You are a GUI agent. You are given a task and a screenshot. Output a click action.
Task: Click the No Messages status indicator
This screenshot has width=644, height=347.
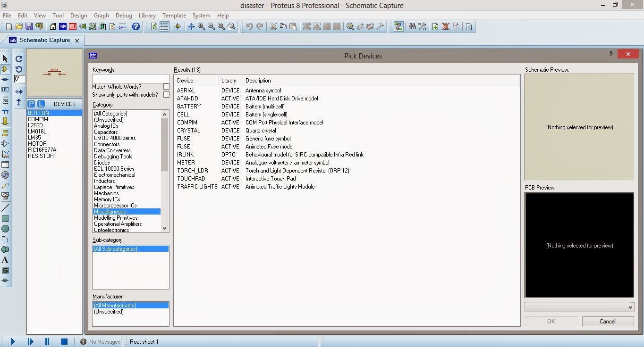point(100,342)
